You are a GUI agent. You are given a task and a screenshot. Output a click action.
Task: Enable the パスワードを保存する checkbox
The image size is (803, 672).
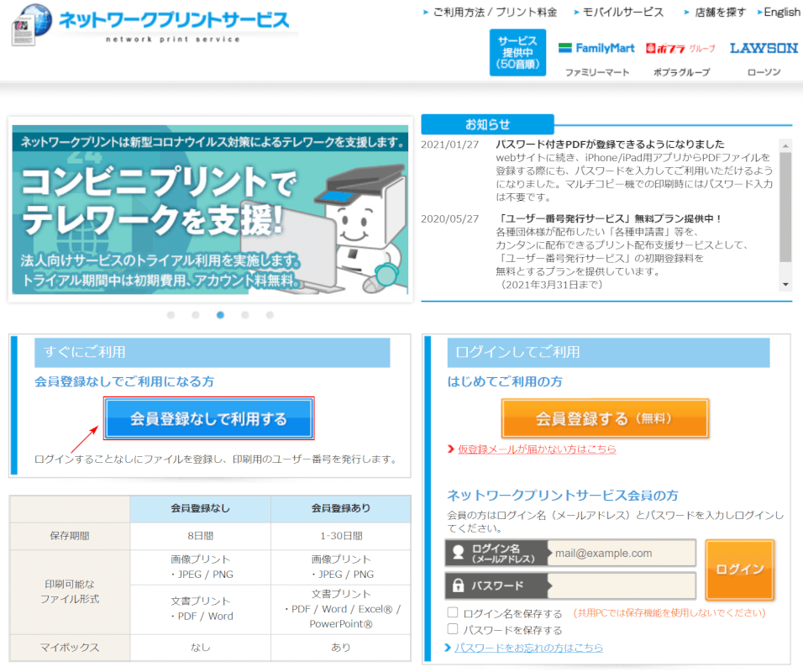[x=453, y=629]
